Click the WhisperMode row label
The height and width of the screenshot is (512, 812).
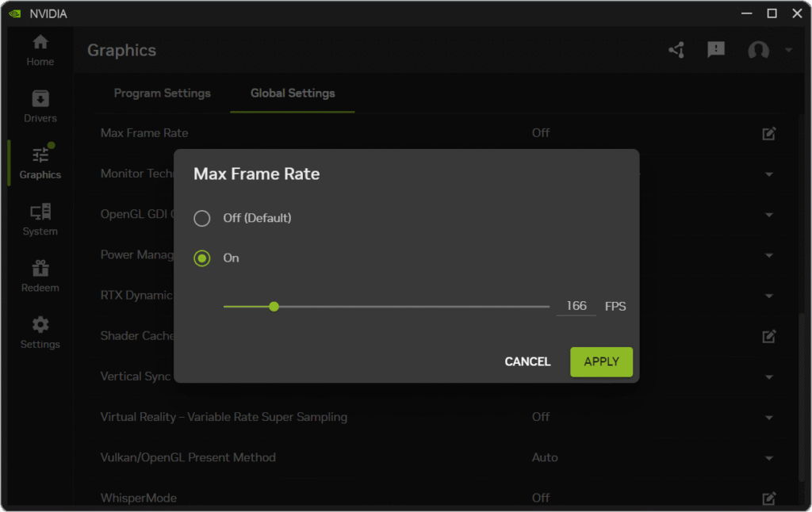[138, 498]
